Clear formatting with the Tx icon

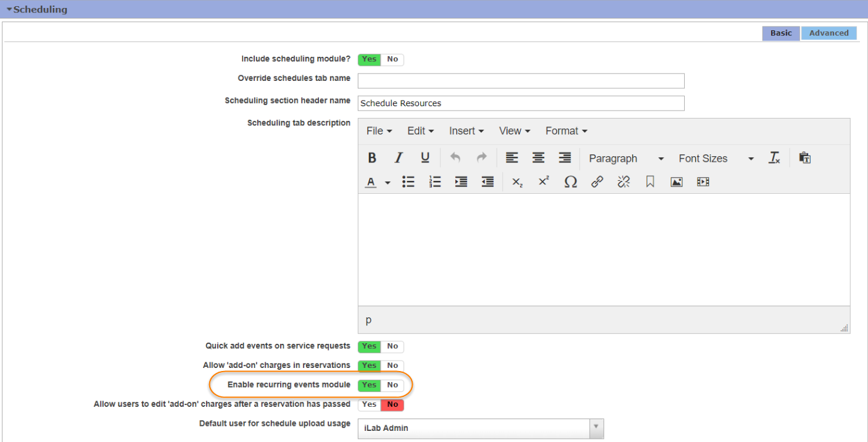coord(774,158)
